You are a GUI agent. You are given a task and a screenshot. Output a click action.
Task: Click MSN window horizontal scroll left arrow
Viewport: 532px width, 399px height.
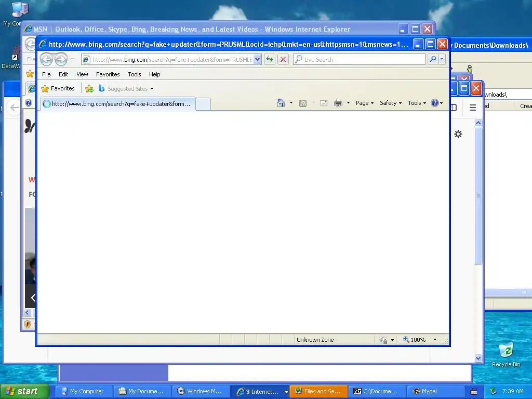point(28,312)
